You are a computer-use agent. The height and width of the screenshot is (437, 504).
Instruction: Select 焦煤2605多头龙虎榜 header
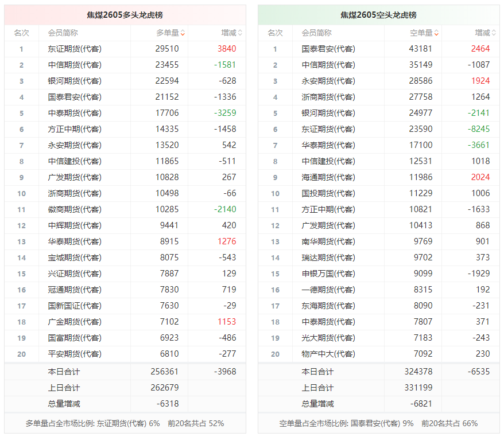pyautogui.click(x=125, y=15)
